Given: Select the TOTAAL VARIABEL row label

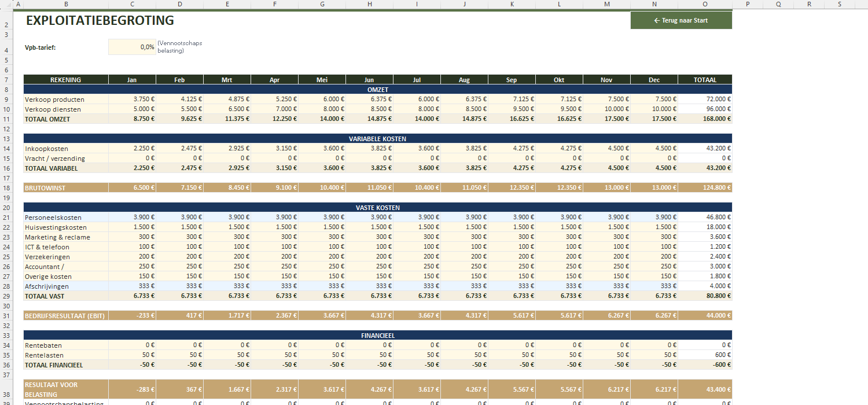Looking at the screenshot, I should pyautogui.click(x=66, y=168).
